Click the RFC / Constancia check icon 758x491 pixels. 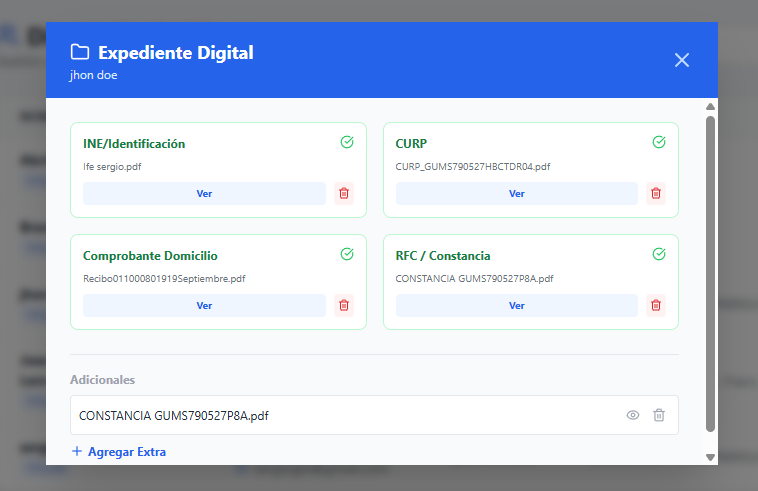pos(659,254)
